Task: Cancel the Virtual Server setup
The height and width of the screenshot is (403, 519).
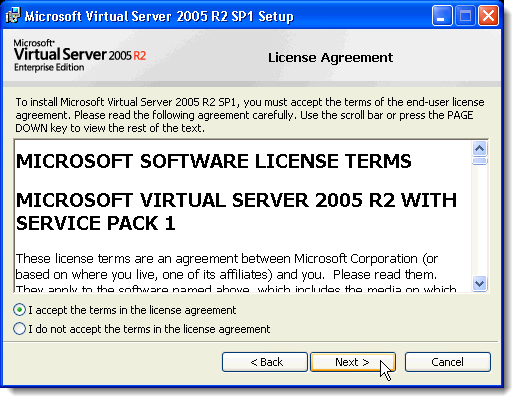Action: (x=448, y=362)
